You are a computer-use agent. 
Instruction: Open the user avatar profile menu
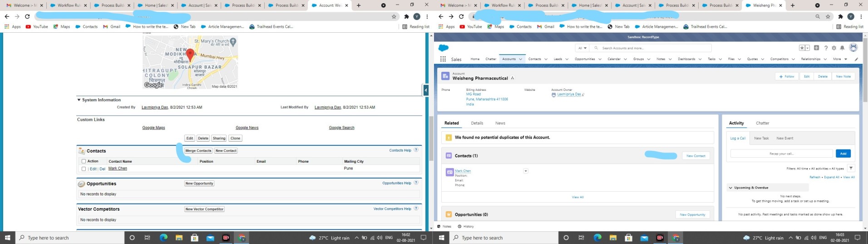click(853, 48)
